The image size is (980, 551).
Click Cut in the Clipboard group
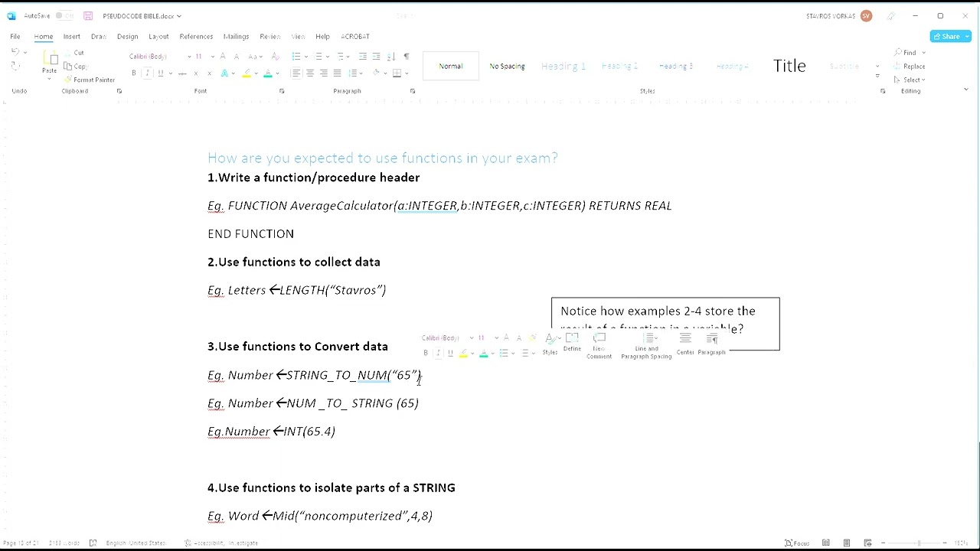(74, 53)
